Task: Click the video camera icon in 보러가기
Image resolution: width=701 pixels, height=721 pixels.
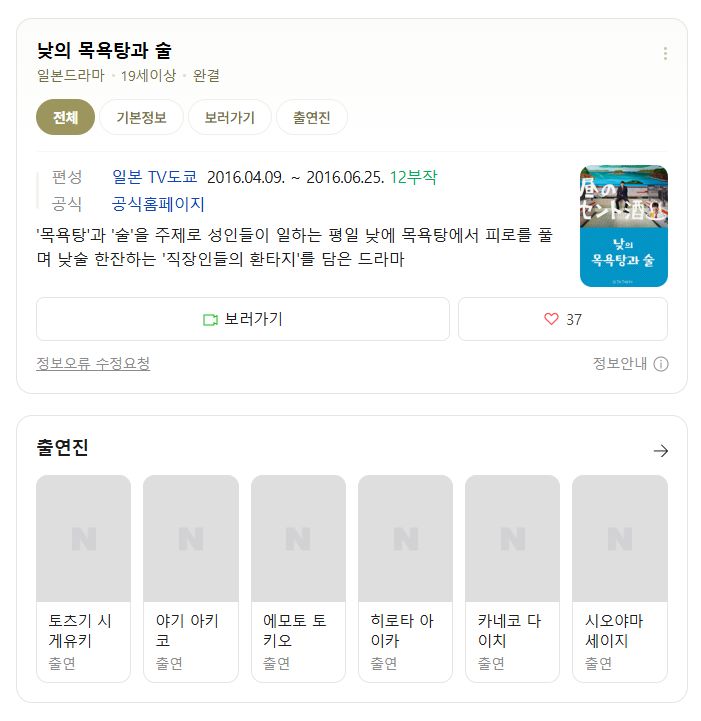Action: pos(210,319)
